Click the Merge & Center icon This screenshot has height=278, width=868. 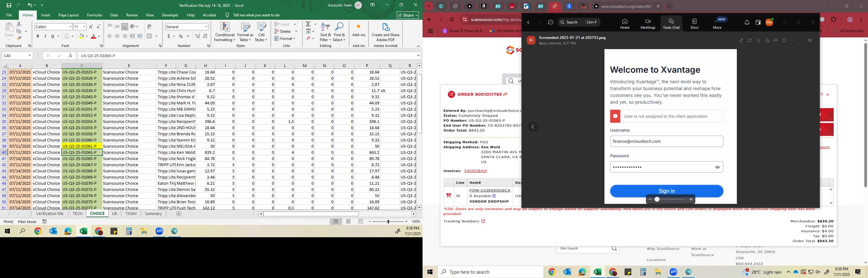tap(150, 36)
